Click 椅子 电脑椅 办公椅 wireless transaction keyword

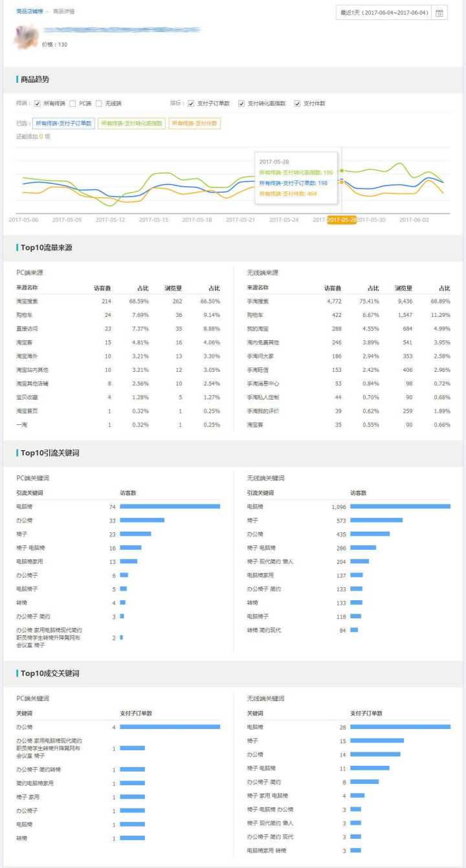click(x=270, y=809)
